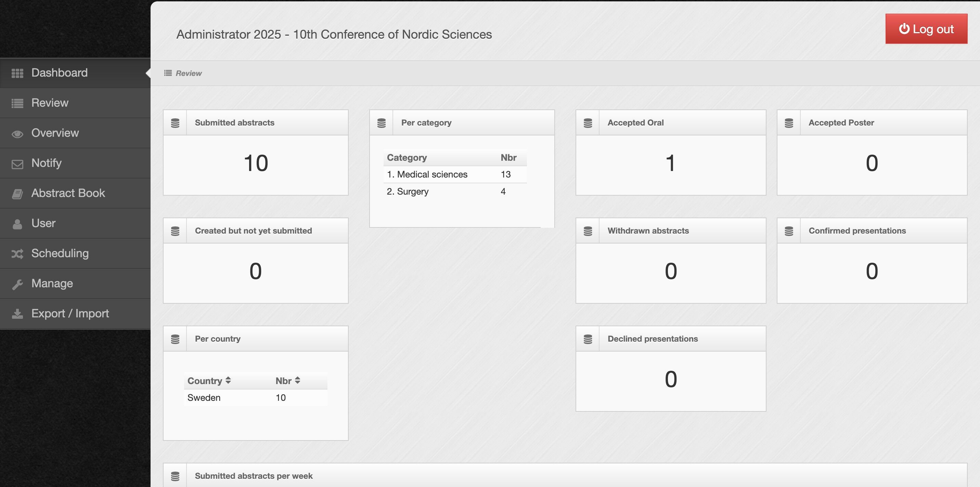Screen dimensions: 980x487
Task: Click the Sweden row in Per country table
Action: pyautogui.click(x=204, y=398)
